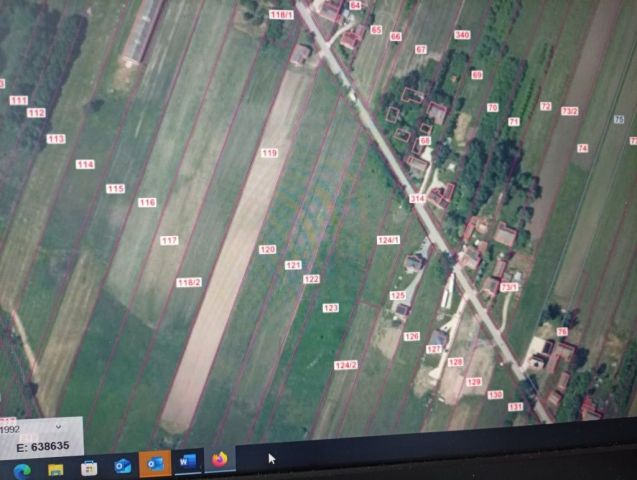Open Microsoft Edge from the taskbar

(22, 471)
